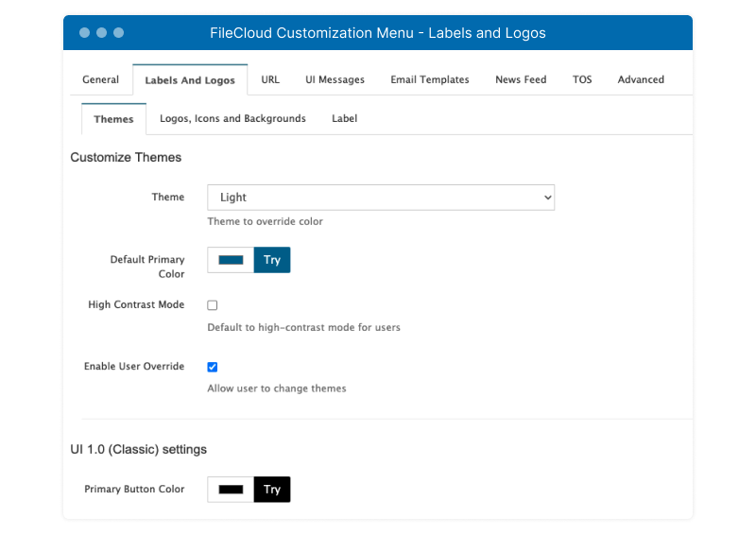Select the News Feed tab
Screen dimensions: 756x535
tap(521, 79)
